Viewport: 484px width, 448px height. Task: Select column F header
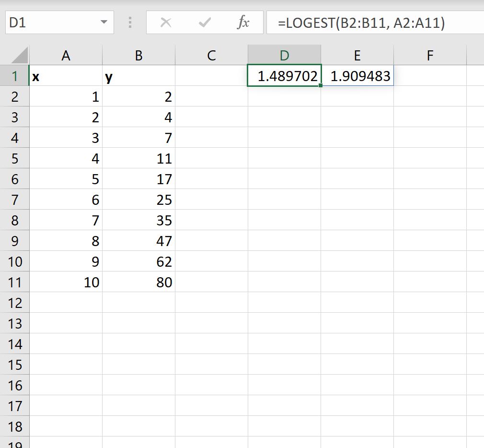429,55
